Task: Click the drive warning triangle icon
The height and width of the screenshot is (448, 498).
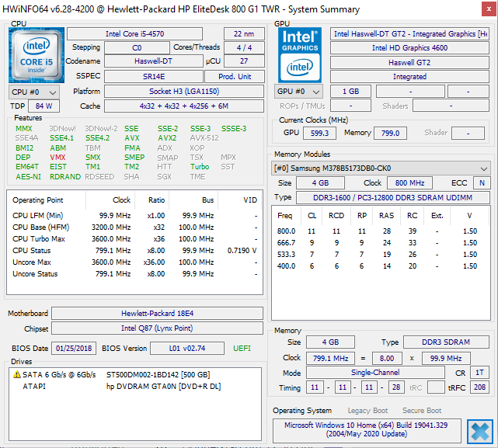Action: pos(17,375)
